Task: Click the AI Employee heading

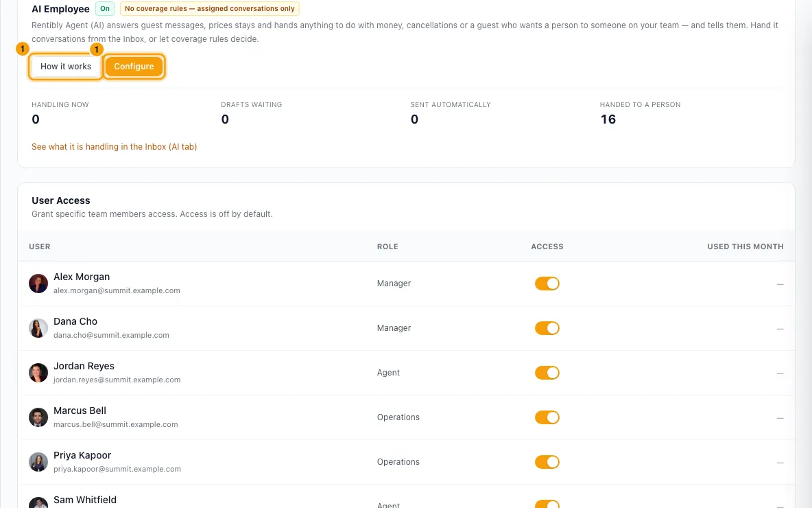Action: (x=60, y=9)
